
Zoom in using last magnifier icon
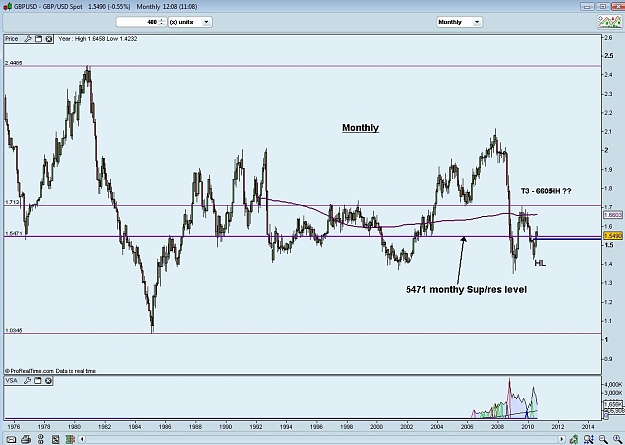point(617,439)
